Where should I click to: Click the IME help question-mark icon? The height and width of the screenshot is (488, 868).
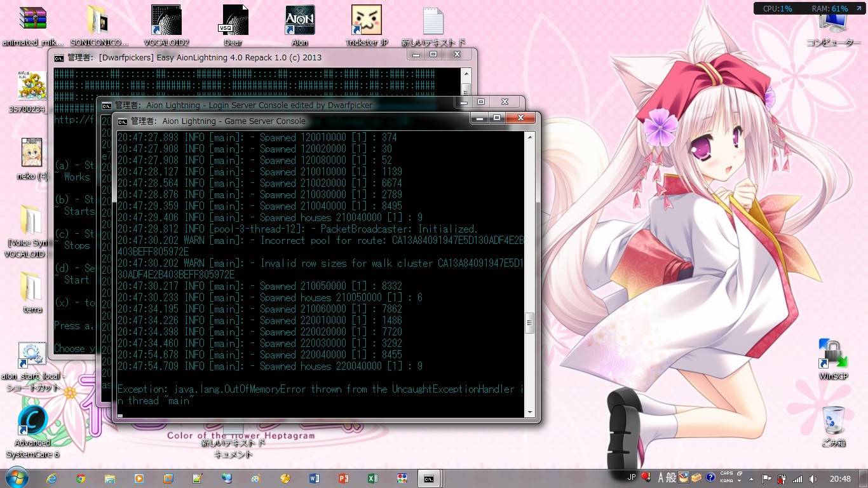710,477
